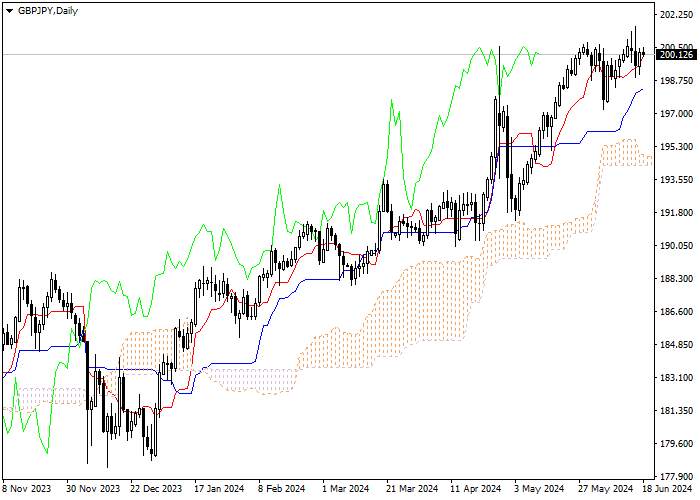Select the 17 Jan 2024 date label
This screenshot has height=500, width=700.
click(219, 488)
